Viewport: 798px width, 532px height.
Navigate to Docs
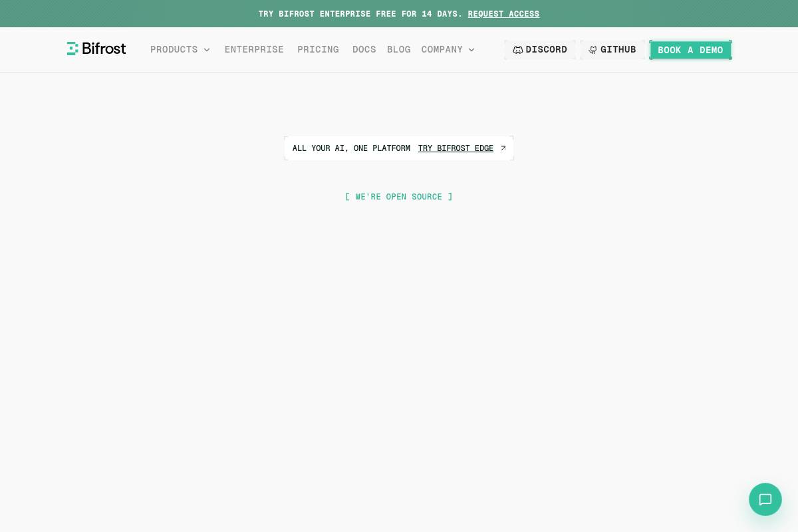[364, 50]
